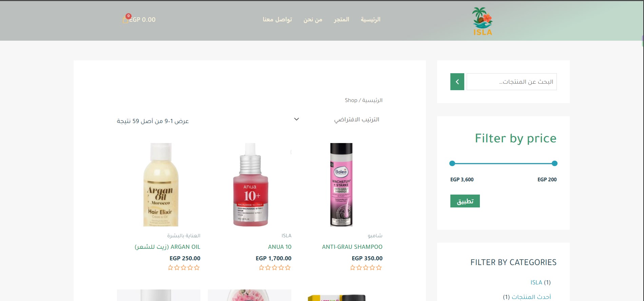Click الرئيسية breadcrumb link
644x301 pixels.
(372, 100)
